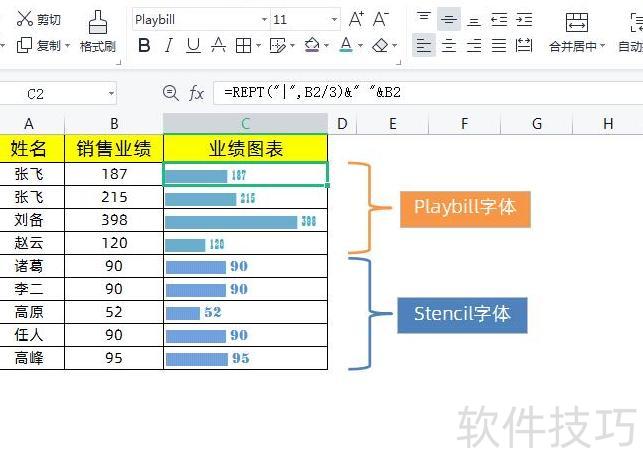643x475 pixels.
Task: Click decrease indent icon
Action: point(499,19)
